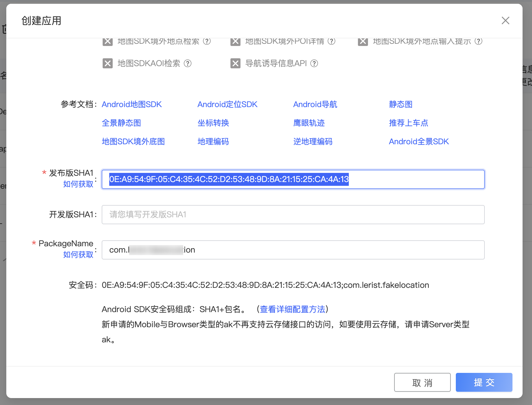This screenshot has height=405, width=532.
Task: Click 如何获取 under 发布版SHA1
Action: click(78, 184)
